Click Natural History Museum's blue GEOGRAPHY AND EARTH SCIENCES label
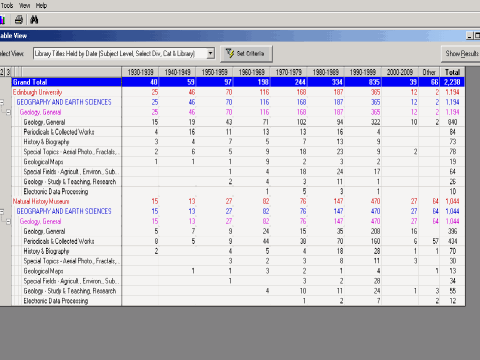This screenshot has height=360, width=480. [64, 211]
